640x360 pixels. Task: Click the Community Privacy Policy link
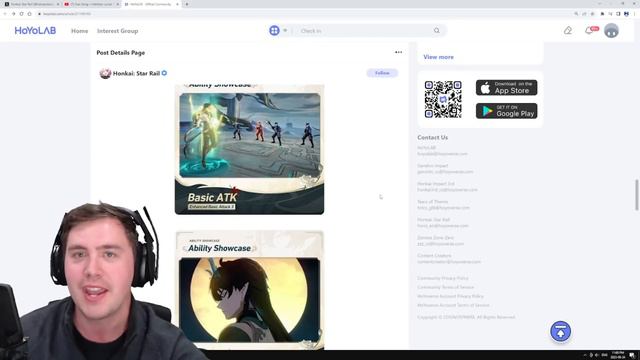tap(443, 278)
